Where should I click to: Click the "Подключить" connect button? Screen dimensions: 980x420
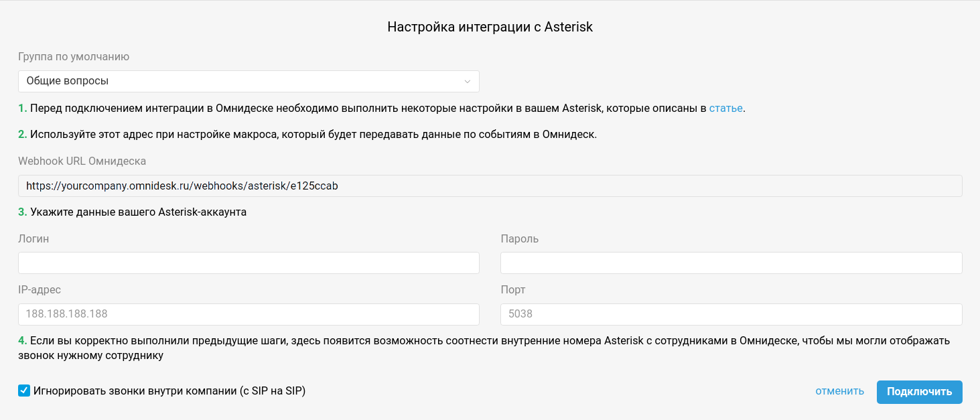pos(919,392)
